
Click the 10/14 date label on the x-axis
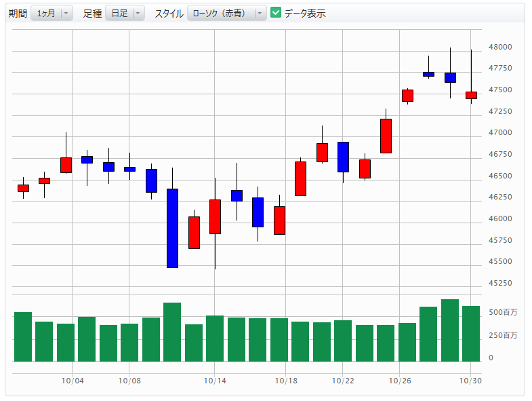[215, 381]
